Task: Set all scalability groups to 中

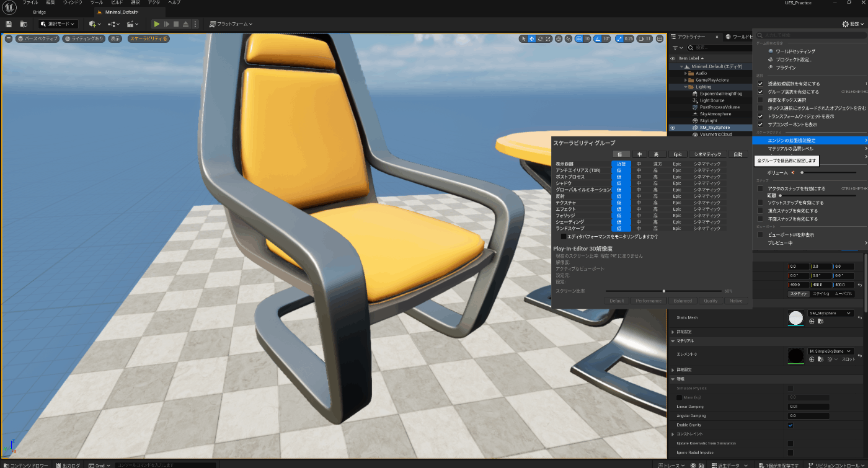Action: (x=639, y=154)
